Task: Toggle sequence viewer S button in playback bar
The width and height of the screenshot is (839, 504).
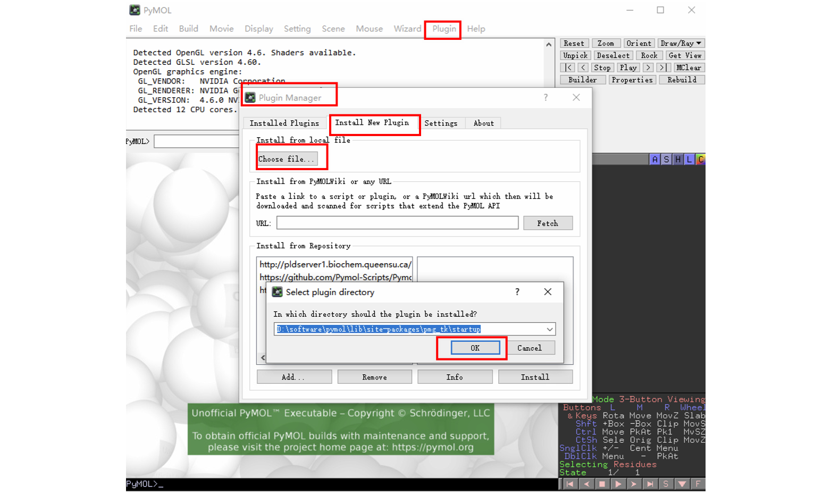Action: click(666, 484)
